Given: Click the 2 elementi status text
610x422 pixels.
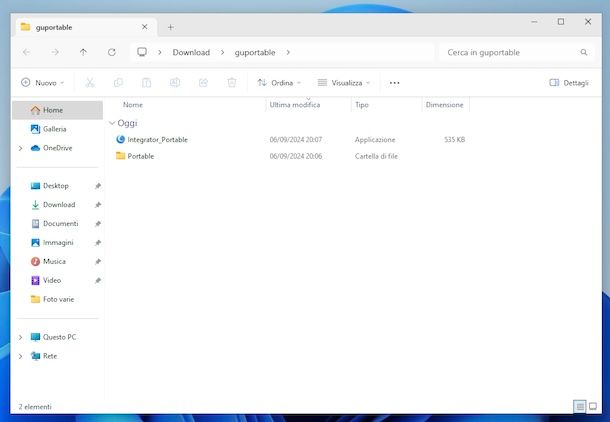Looking at the screenshot, I should pyautogui.click(x=35, y=407).
